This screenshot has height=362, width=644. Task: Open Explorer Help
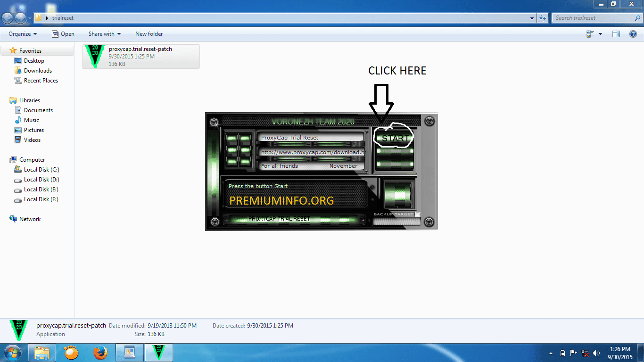coord(634,34)
